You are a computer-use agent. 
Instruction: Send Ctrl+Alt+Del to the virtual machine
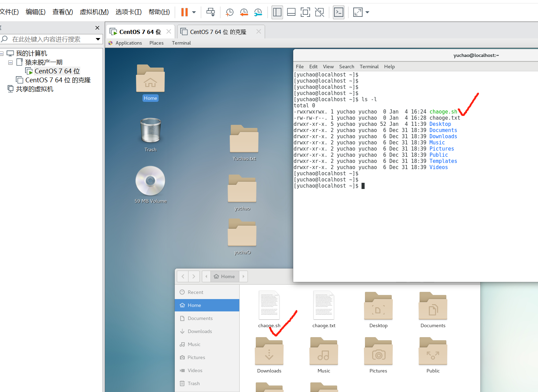point(210,12)
